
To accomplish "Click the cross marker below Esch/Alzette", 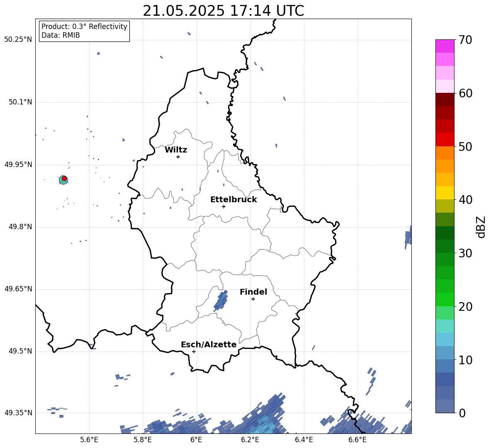I will coord(194,351).
